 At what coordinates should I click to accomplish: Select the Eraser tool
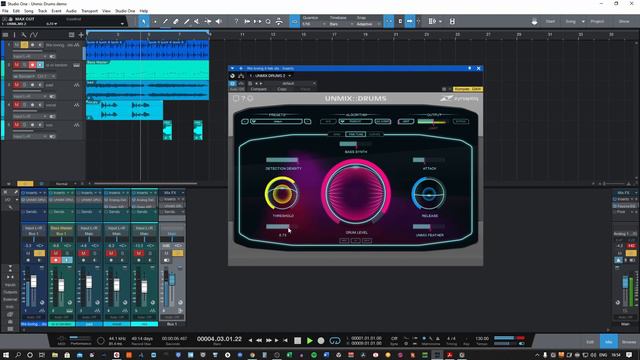pos(176,21)
